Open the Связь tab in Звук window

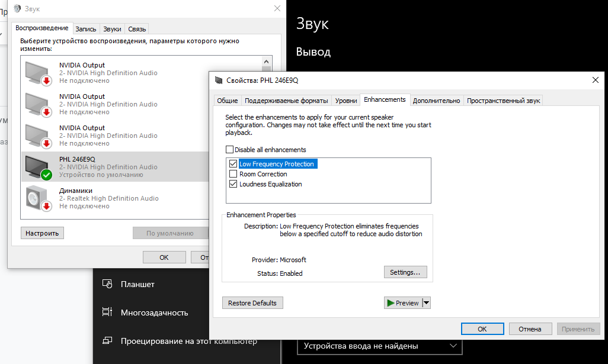(x=137, y=29)
